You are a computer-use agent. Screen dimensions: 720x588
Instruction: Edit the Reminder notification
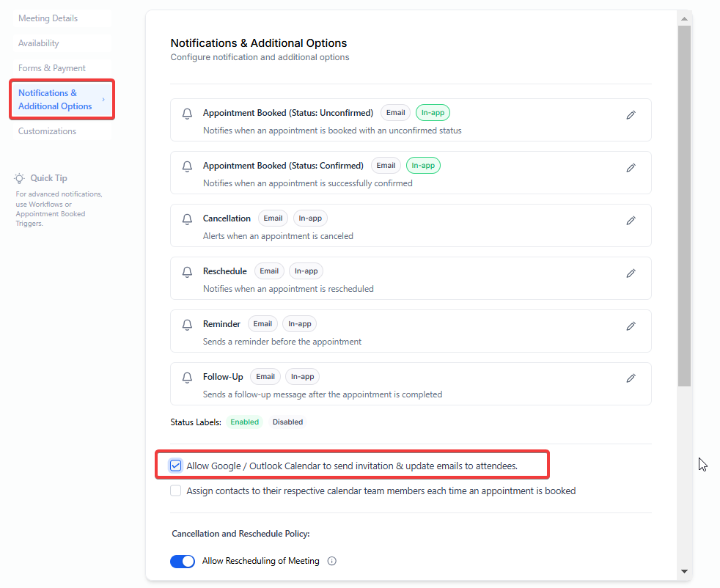tap(631, 326)
